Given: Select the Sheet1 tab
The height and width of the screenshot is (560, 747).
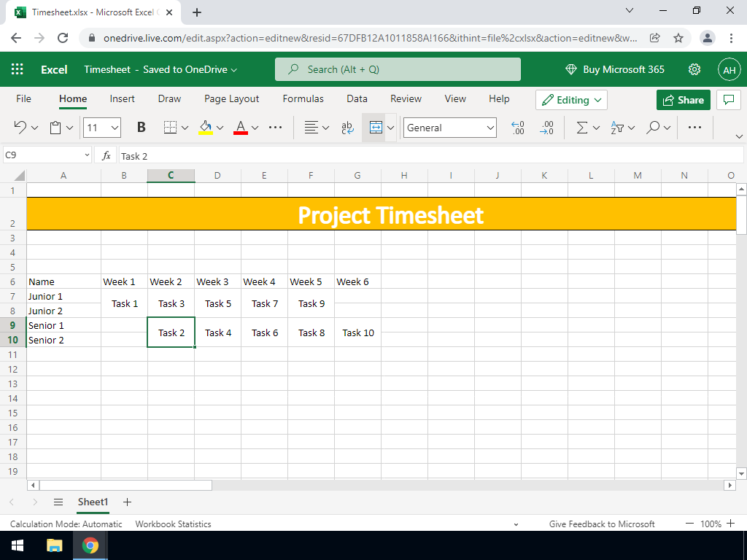Looking at the screenshot, I should pyautogui.click(x=93, y=502).
